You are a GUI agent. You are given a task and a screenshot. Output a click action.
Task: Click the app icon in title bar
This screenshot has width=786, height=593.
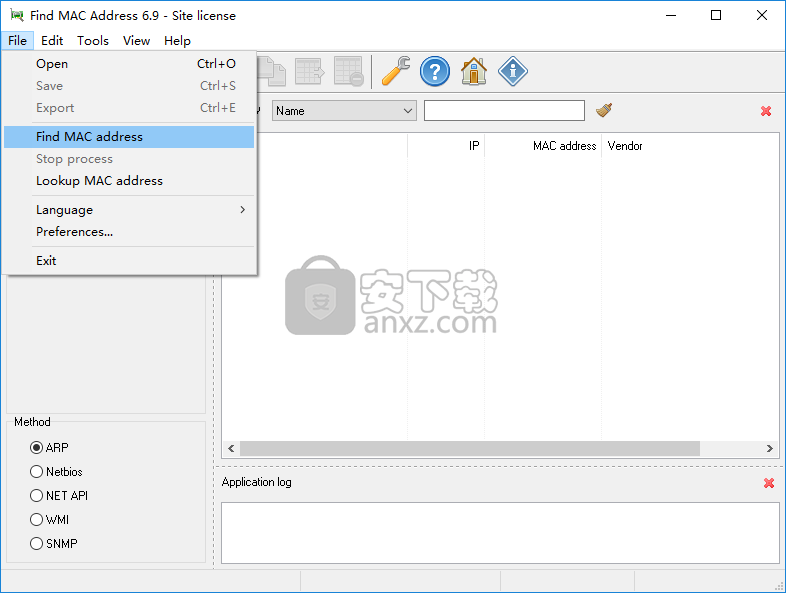coord(17,16)
